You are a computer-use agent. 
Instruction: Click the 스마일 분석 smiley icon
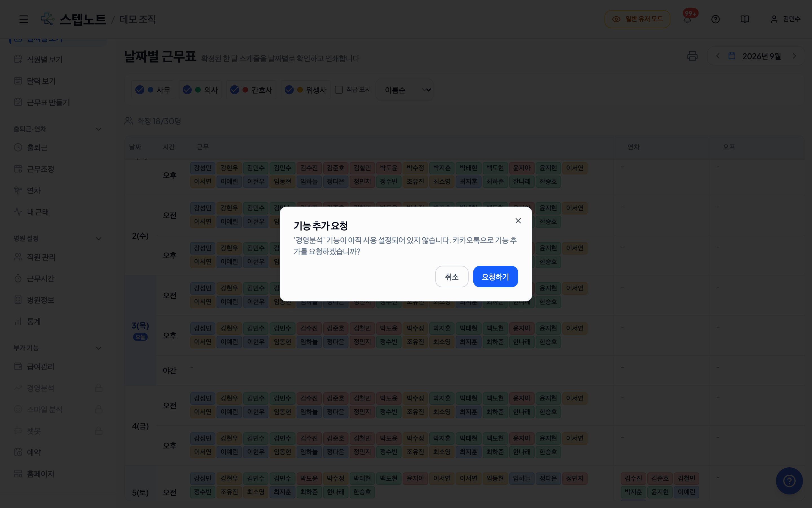point(18,409)
